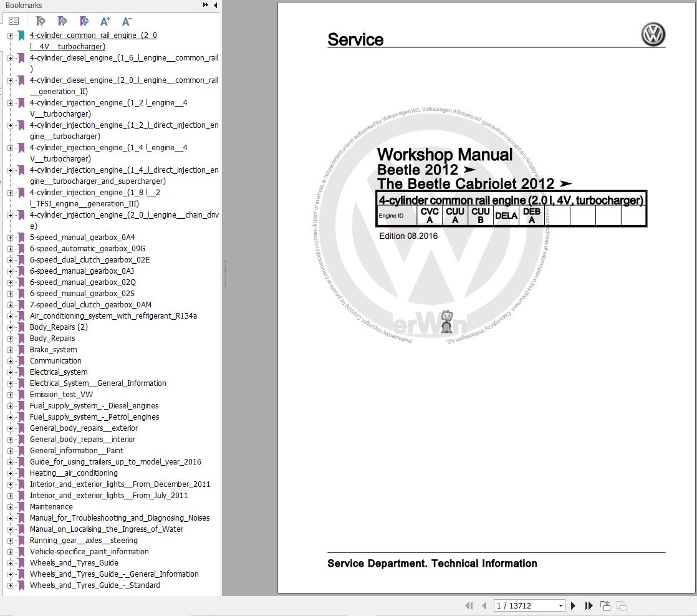
Task: Select the Delete bookmark icon
Action: 40,21
